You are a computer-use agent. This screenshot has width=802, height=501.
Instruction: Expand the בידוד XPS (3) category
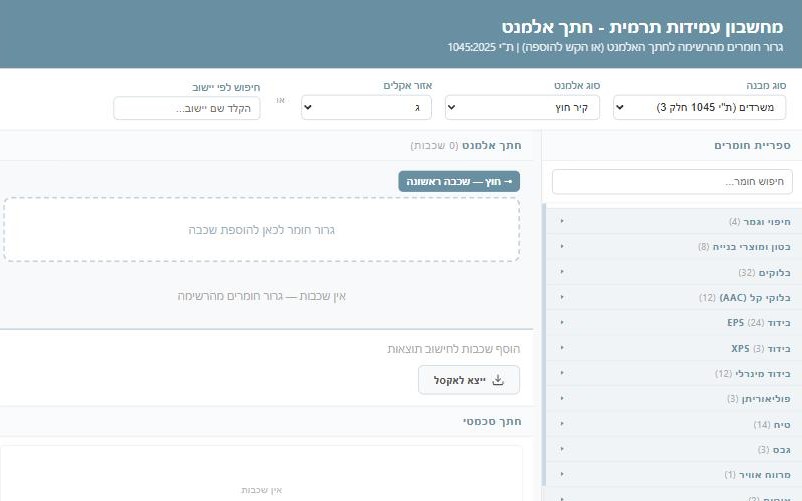pos(672,348)
